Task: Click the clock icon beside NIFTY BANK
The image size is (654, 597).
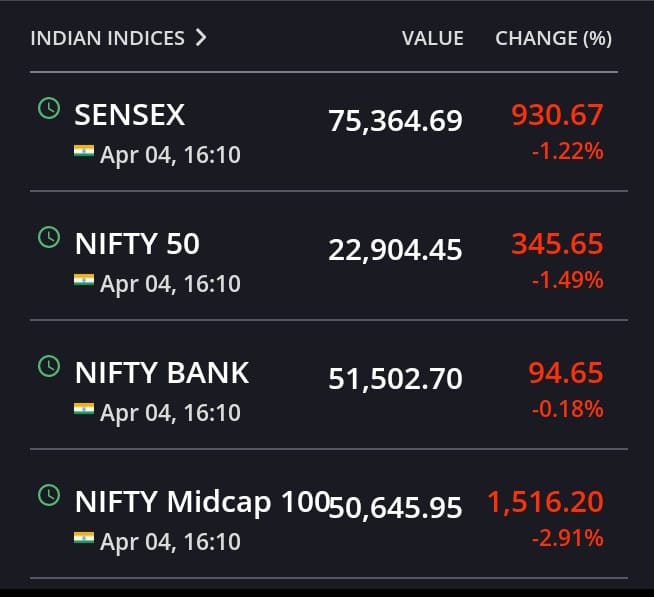Action: point(49,366)
